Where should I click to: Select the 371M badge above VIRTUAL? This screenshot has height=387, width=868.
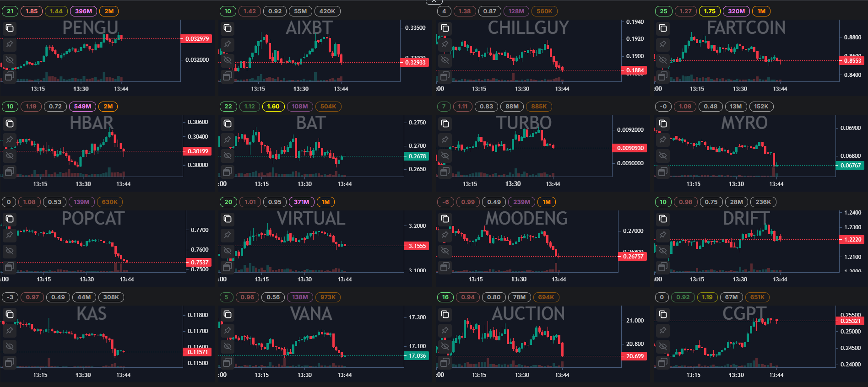[x=301, y=202]
